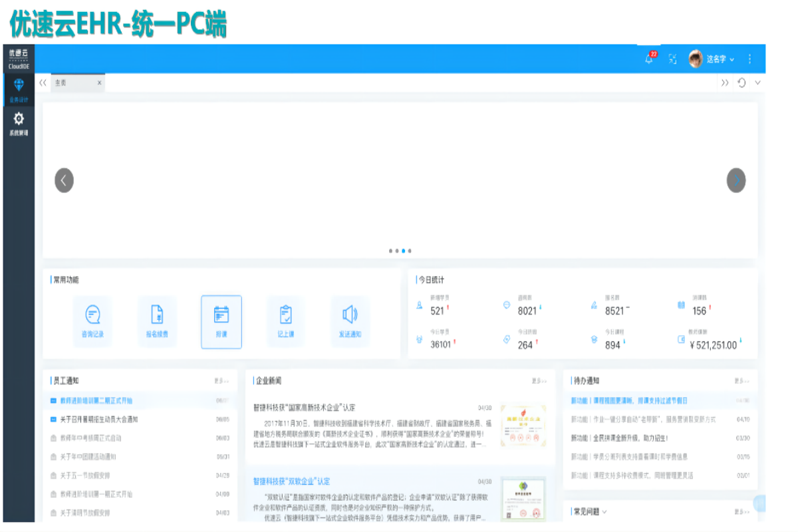Open the notification bell with badge 22
798x532 pixels.
coord(649,59)
